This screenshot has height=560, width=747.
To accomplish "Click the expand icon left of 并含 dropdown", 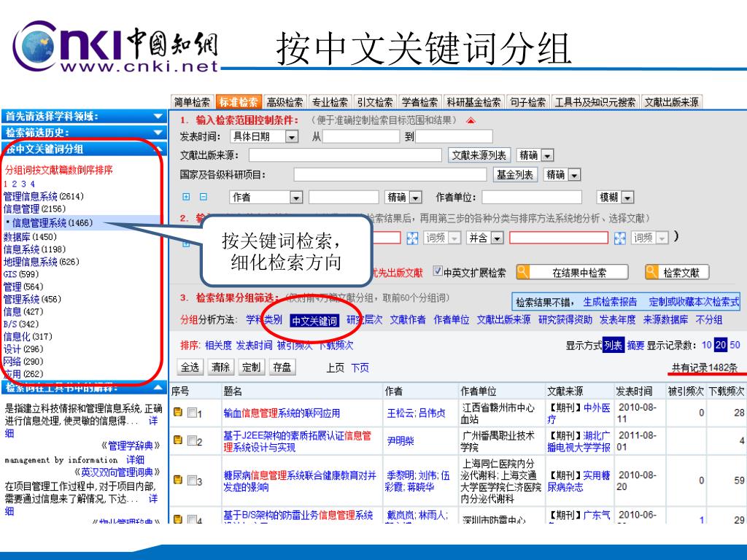I will click(413, 238).
